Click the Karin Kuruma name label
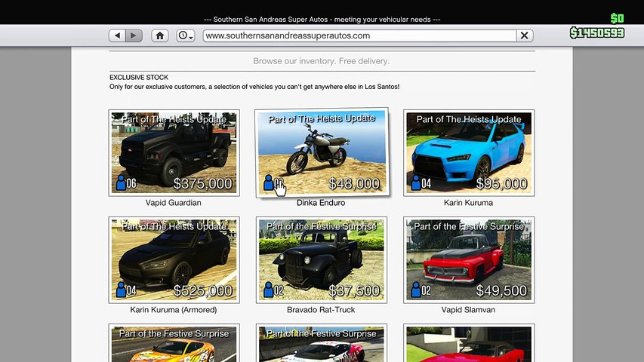The height and width of the screenshot is (362, 644). pos(468,203)
